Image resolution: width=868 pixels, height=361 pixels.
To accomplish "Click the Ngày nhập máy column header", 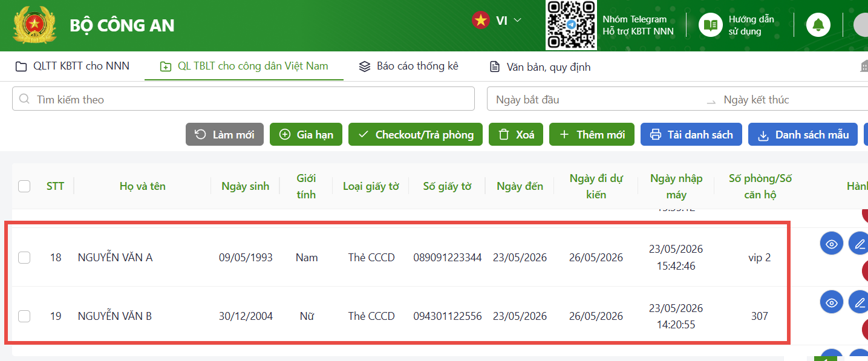I will pyautogui.click(x=676, y=186).
